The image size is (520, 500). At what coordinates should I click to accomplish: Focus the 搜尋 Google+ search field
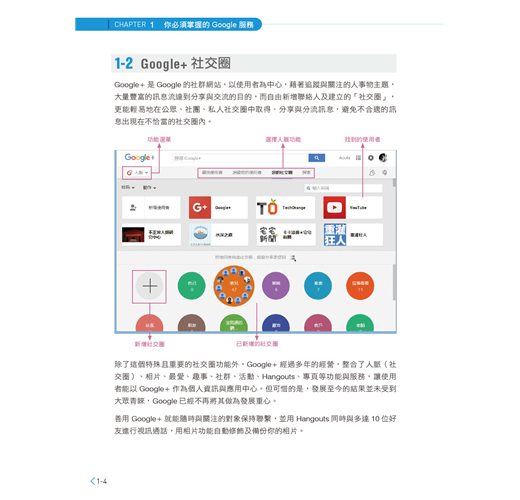240,158
